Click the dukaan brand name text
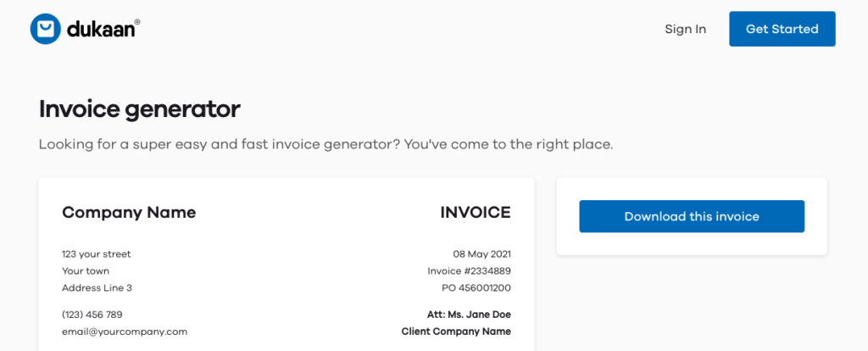Screen dimensions: 868x351 click(x=100, y=30)
